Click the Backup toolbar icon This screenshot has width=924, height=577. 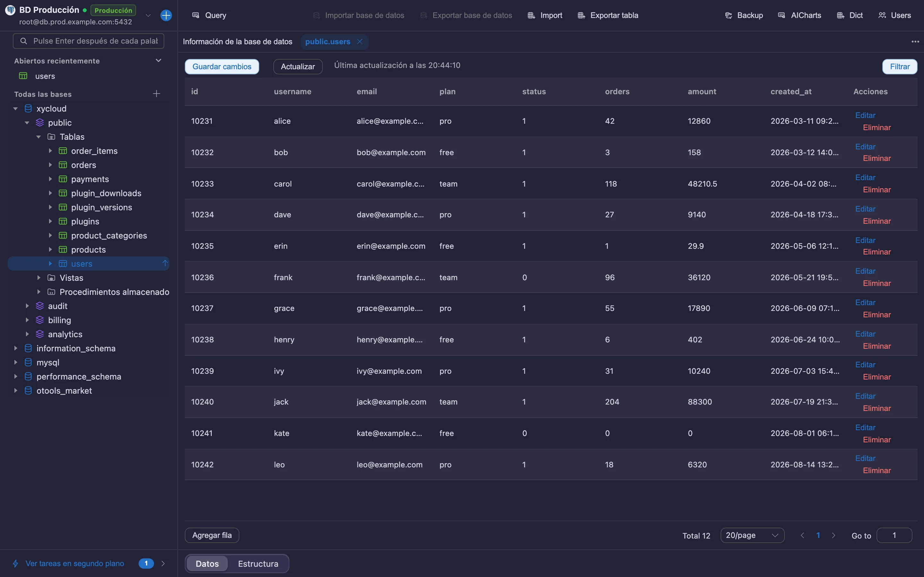729,15
